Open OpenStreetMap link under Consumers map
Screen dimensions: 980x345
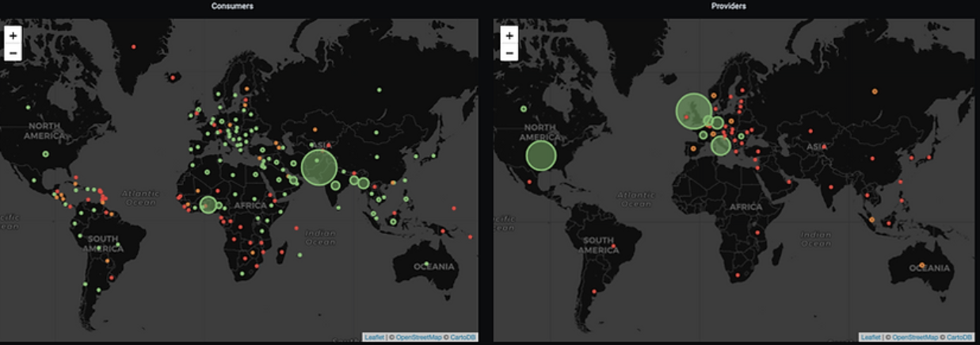coord(417,337)
